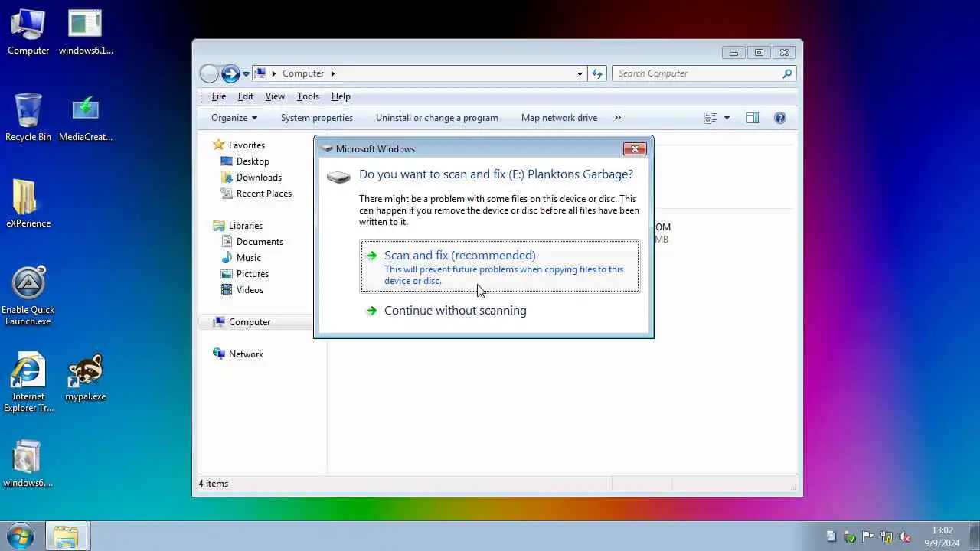The height and width of the screenshot is (551, 980).
Task: Open the address bar previous locations dropdown
Action: click(x=580, y=73)
